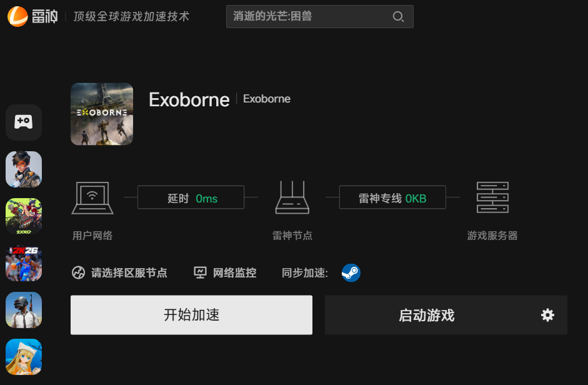Image resolution: width=588 pixels, height=385 pixels.
Task: Click the 延时 0ms latency box
Action: click(x=191, y=197)
